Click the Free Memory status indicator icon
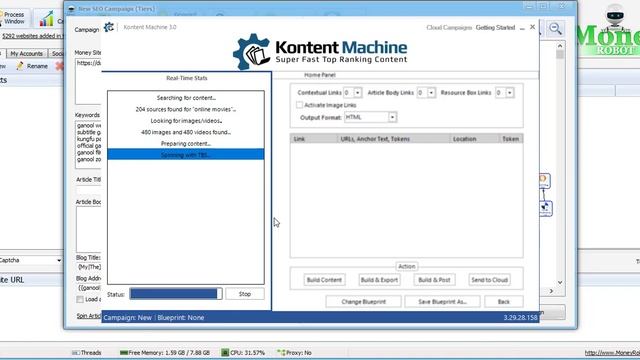Viewport: 640px width, 360px height. click(x=124, y=353)
